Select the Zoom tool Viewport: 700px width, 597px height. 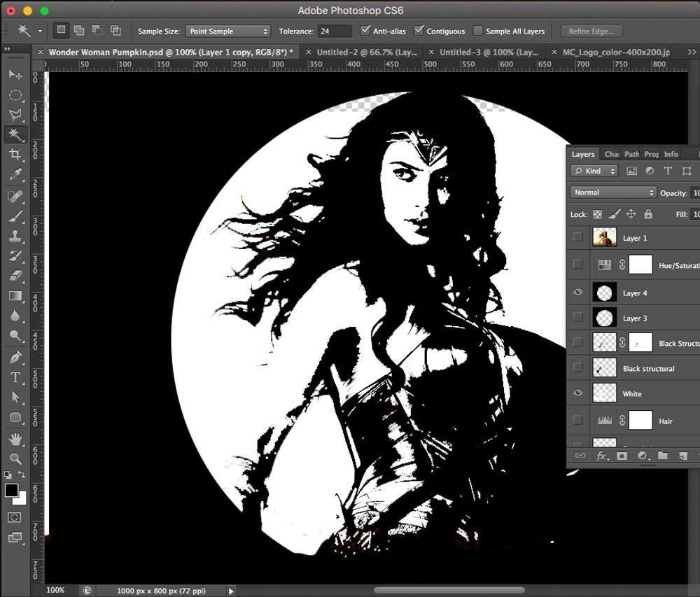15,459
